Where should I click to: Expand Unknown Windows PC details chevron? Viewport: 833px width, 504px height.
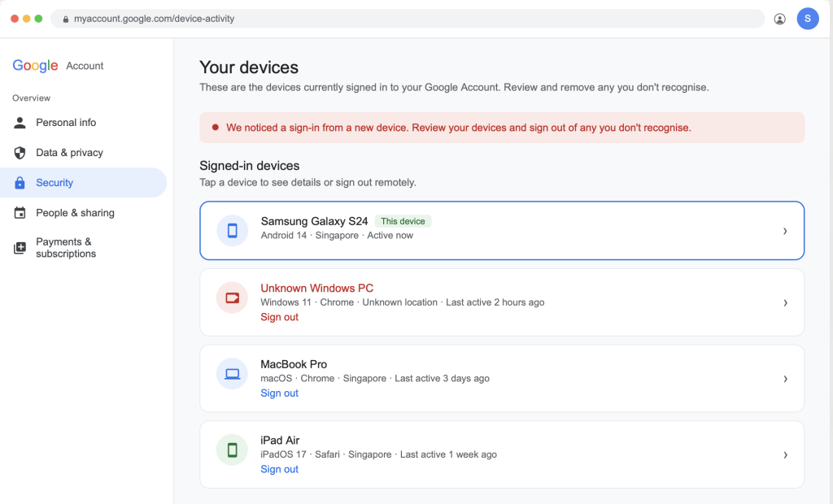click(785, 302)
